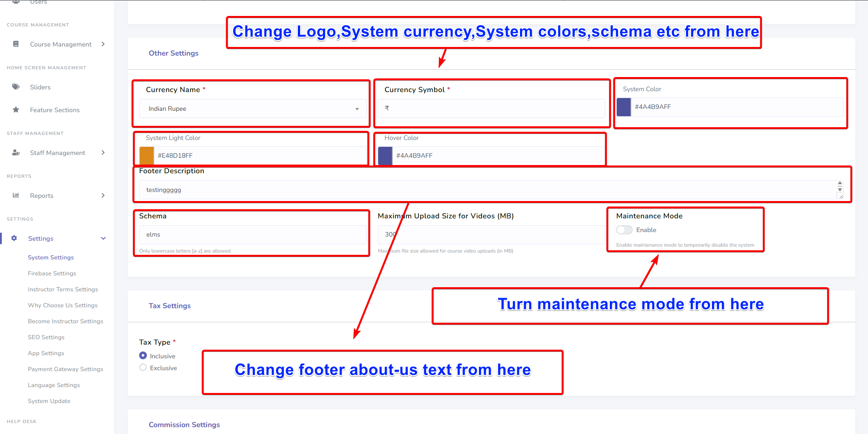Click the Course Management book icon
Viewport: 868px width, 434px height.
(16, 44)
